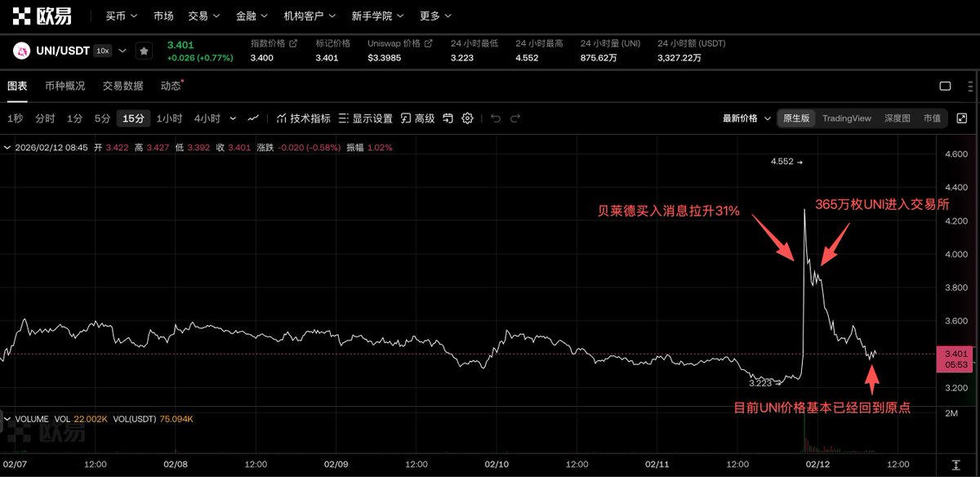Undo last chart action
The image size is (980, 477).
[x=495, y=118]
